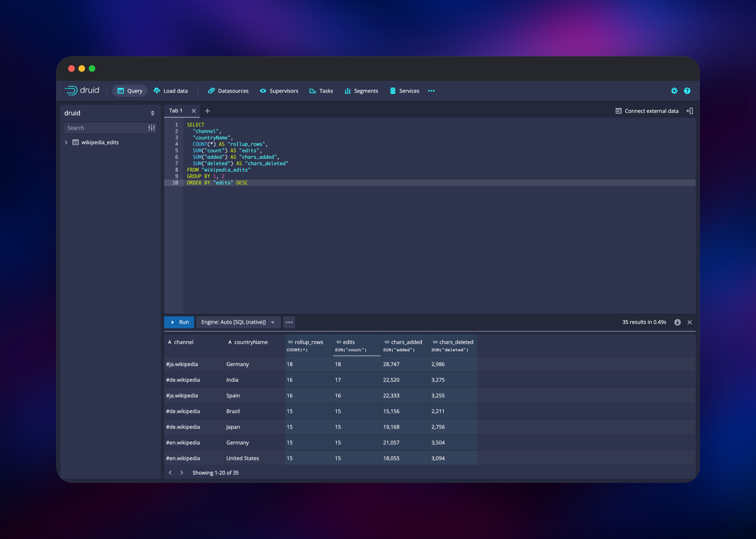Close Tab 1
This screenshot has width=756, height=539.
click(194, 111)
